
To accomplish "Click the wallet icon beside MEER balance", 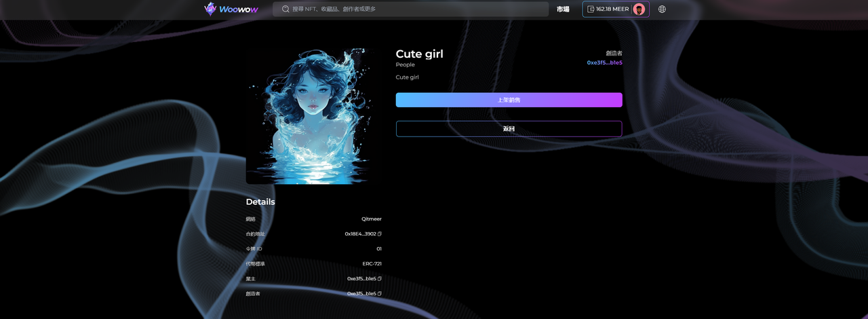I will pos(591,9).
